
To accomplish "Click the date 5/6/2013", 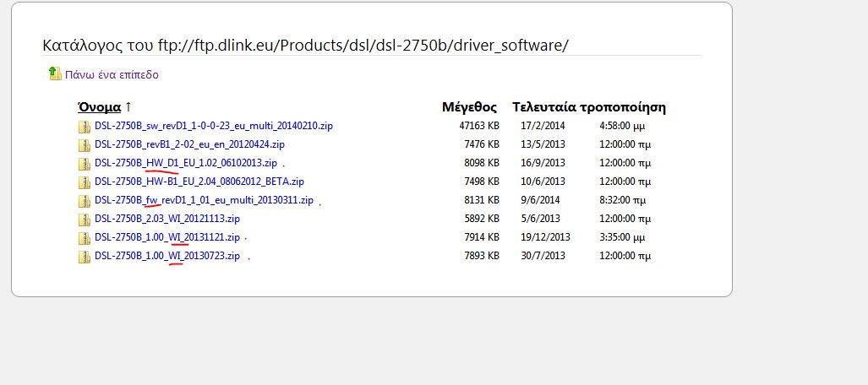I will pyautogui.click(x=540, y=219).
